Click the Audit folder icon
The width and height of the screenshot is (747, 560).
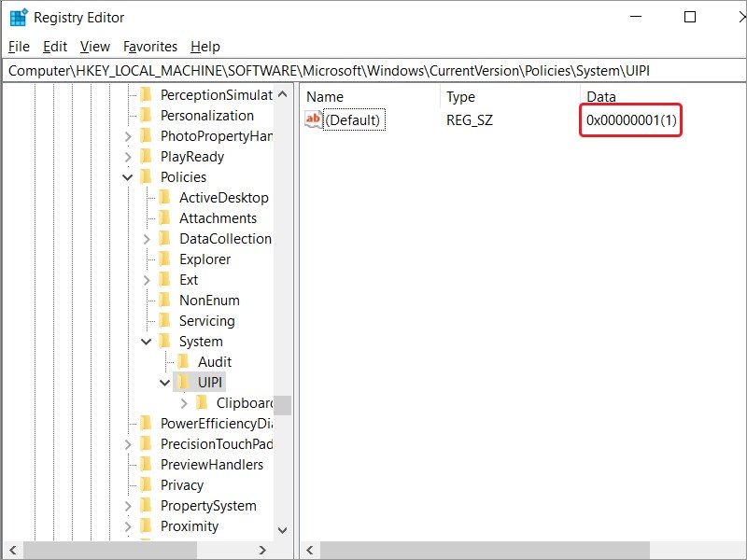pyautogui.click(x=183, y=361)
